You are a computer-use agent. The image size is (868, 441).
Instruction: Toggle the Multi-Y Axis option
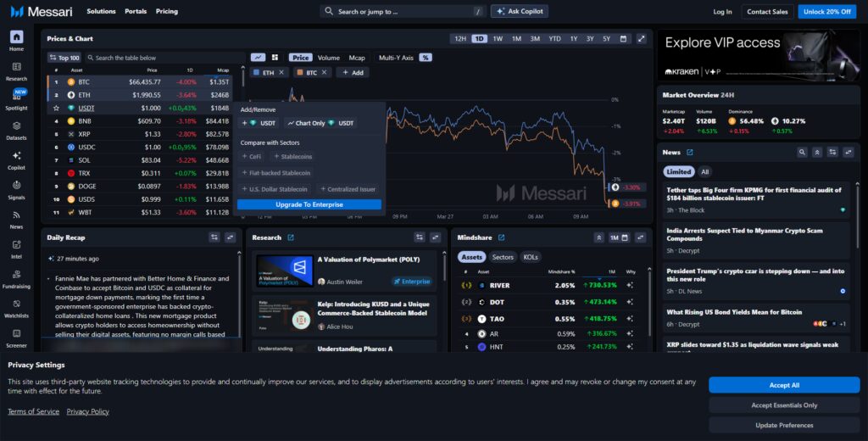[x=396, y=58]
